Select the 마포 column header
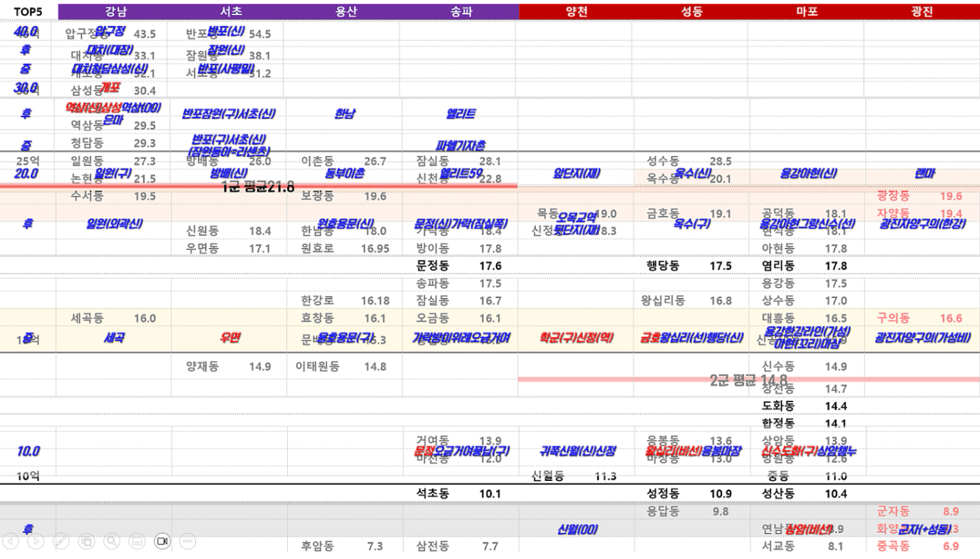The height and width of the screenshot is (559, 980). pyautogui.click(x=807, y=12)
